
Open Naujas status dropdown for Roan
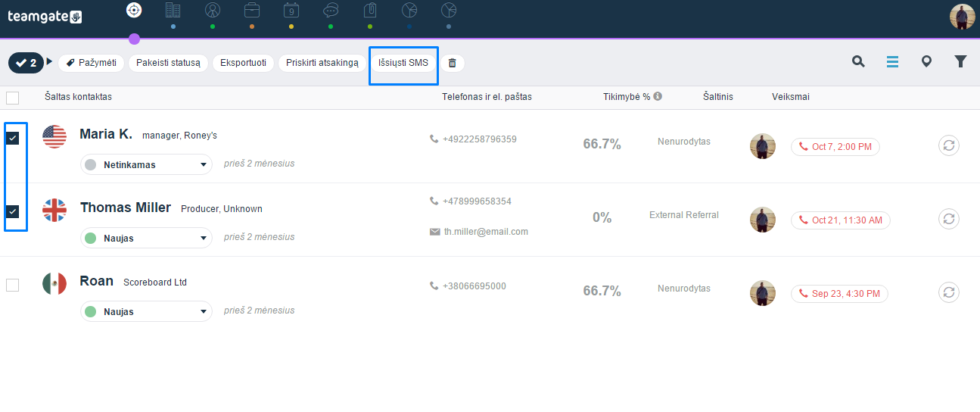(x=146, y=311)
